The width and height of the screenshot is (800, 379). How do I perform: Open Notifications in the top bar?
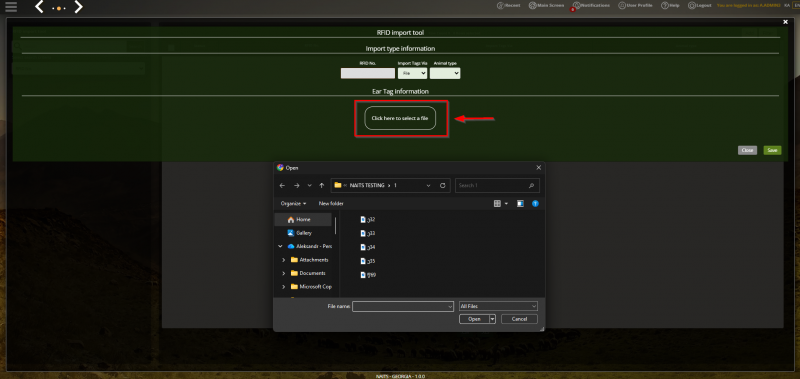[591, 6]
